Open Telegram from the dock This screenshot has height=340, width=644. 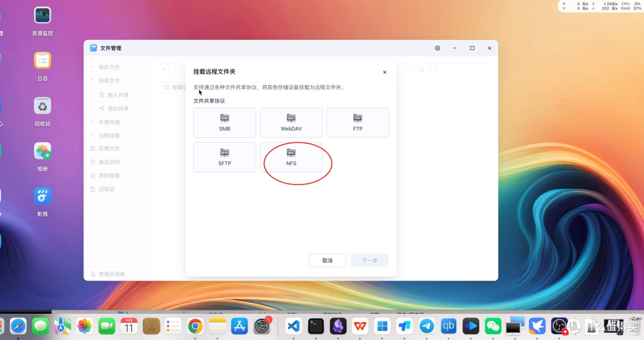coord(427,326)
